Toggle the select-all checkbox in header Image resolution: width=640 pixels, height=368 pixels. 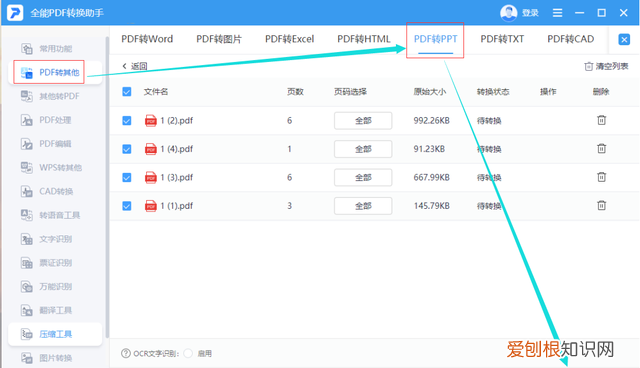[127, 91]
